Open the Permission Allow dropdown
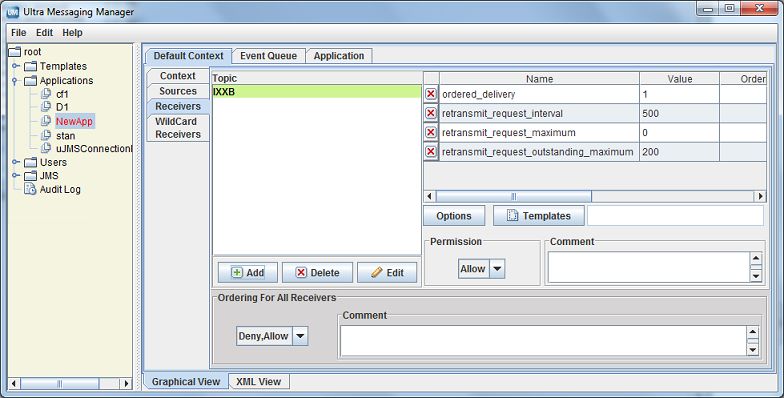784x398 pixels. (x=496, y=268)
